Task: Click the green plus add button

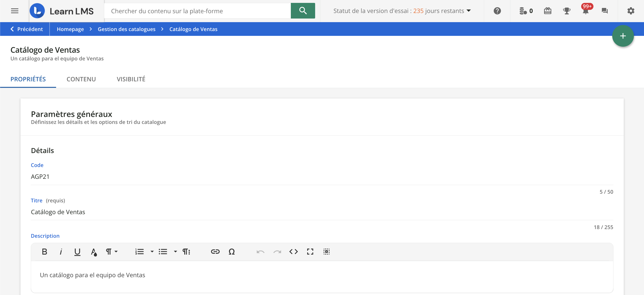Action: point(623,36)
